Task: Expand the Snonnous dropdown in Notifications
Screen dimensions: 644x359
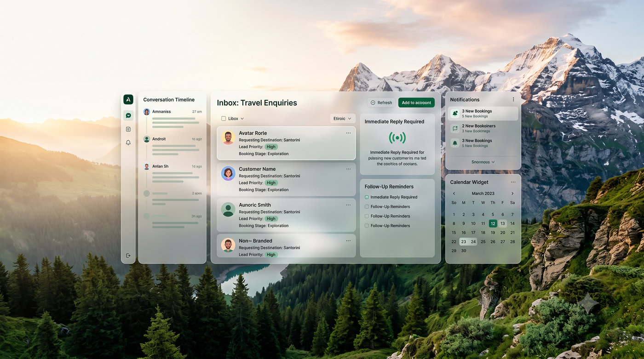Action: coord(483,162)
